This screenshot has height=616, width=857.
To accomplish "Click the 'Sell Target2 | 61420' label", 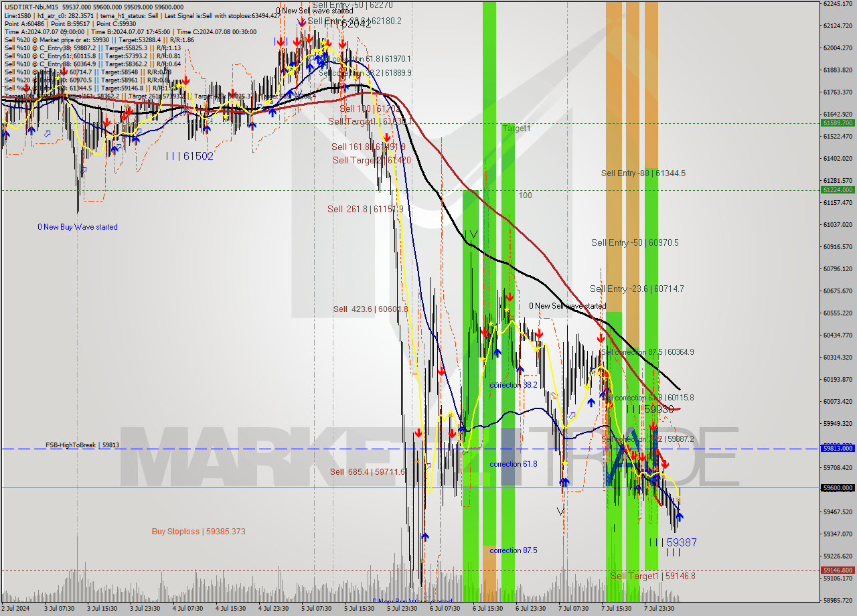I will pyautogui.click(x=372, y=160).
